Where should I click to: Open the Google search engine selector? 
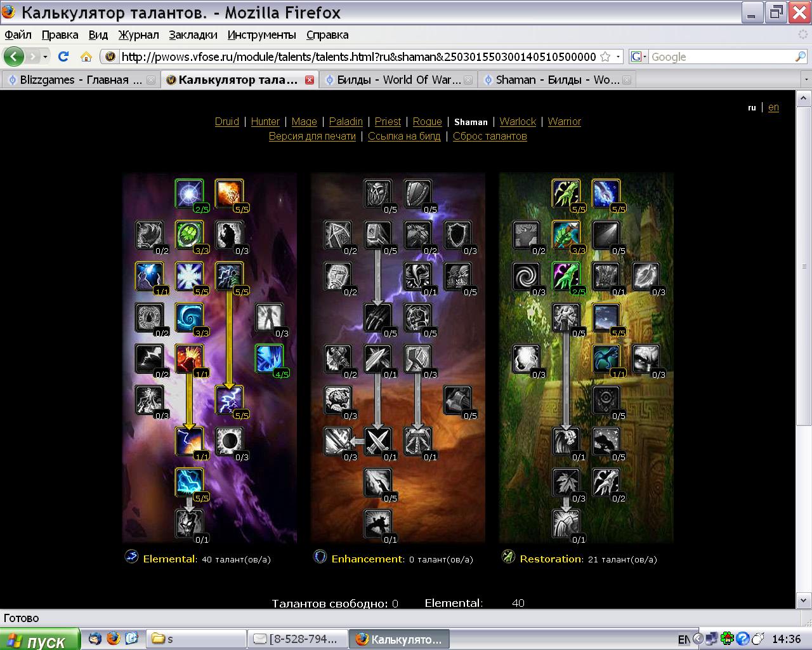[x=639, y=56]
